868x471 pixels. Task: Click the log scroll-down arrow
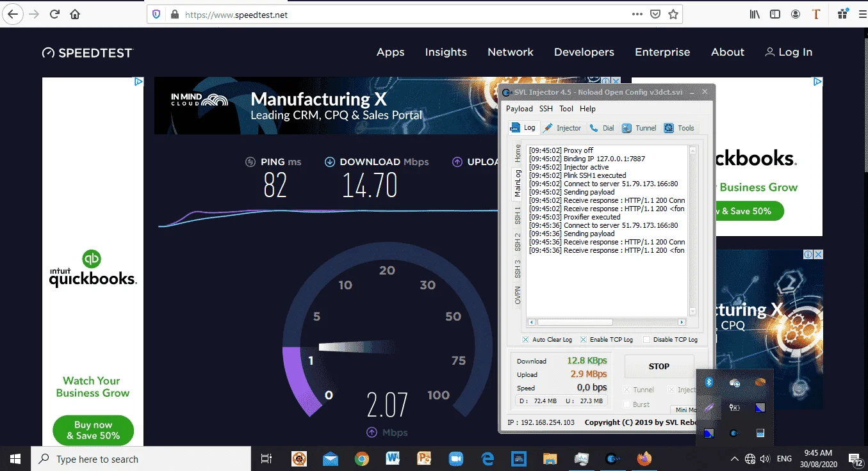pos(692,313)
